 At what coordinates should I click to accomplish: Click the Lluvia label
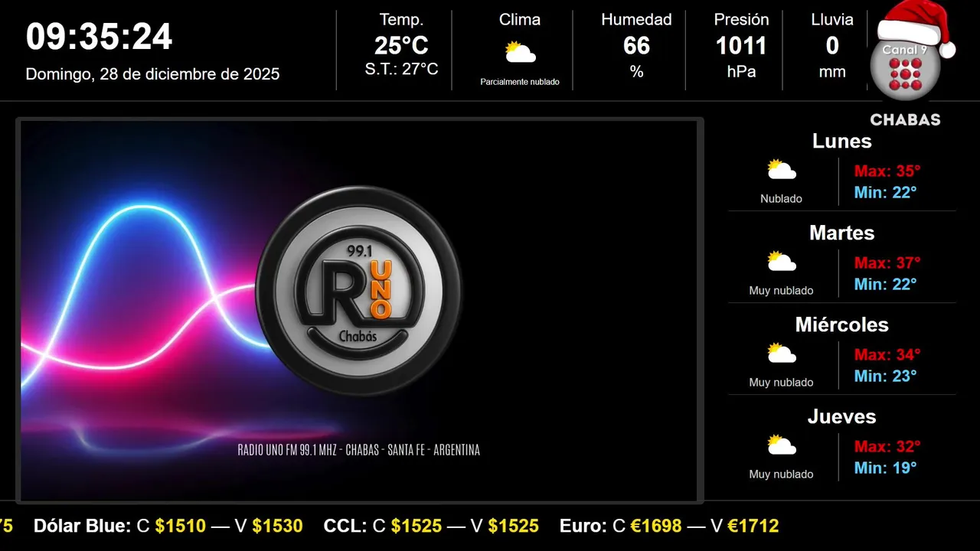(x=832, y=20)
